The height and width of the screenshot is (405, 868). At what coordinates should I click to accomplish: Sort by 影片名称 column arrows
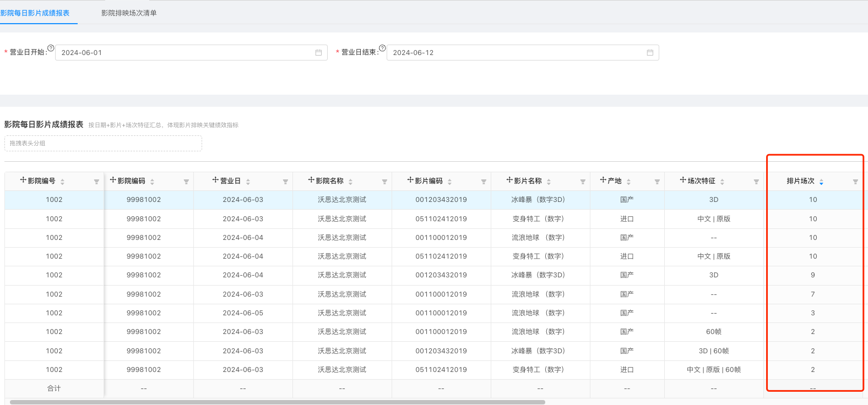click(549, 182)
